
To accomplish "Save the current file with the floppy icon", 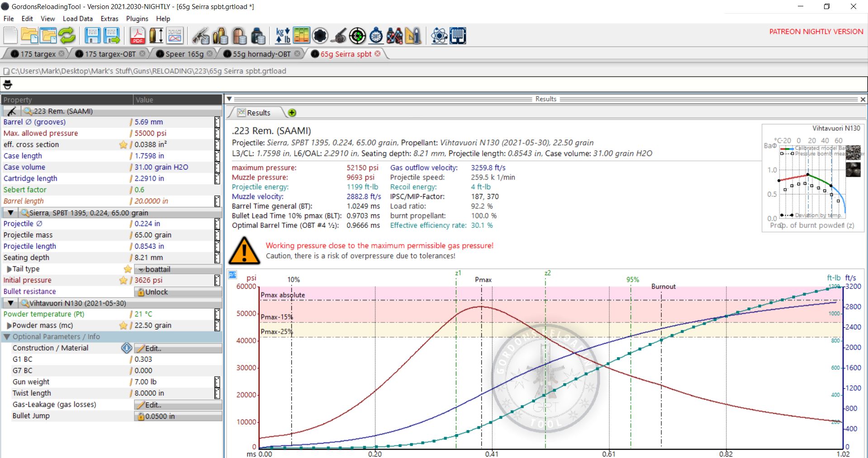I will pyautogui.click(x=92, y=35).
